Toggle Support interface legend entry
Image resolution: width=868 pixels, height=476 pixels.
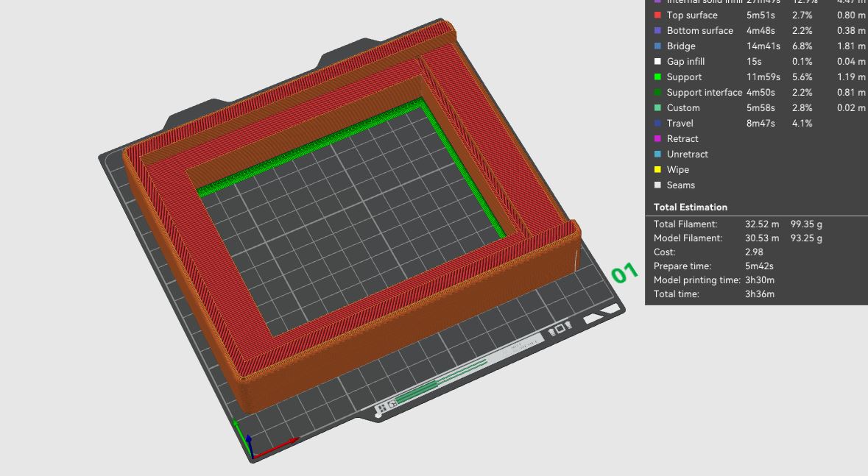pos(703,93)
